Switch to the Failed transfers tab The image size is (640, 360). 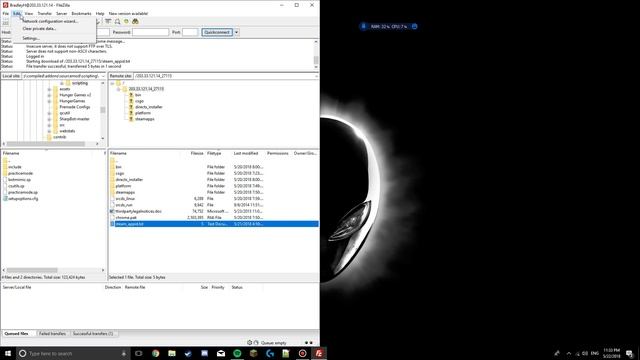pos(53,333)
